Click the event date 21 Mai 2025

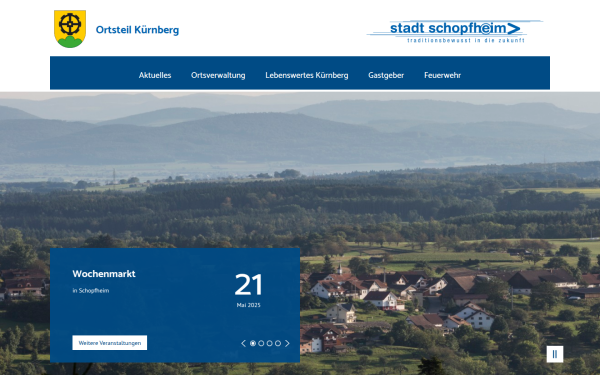[248, 290]
